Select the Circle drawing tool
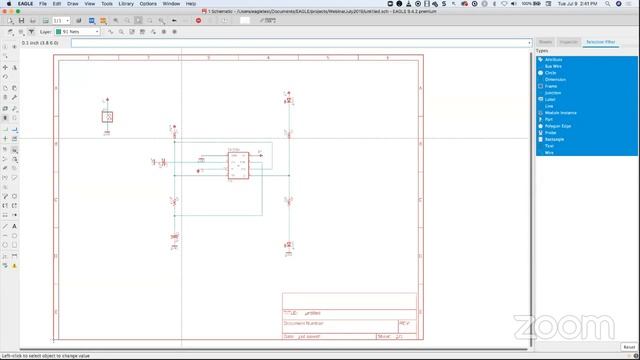Viewport: 640px width, 360px height. pyautogui.click(x=5, y=245)
